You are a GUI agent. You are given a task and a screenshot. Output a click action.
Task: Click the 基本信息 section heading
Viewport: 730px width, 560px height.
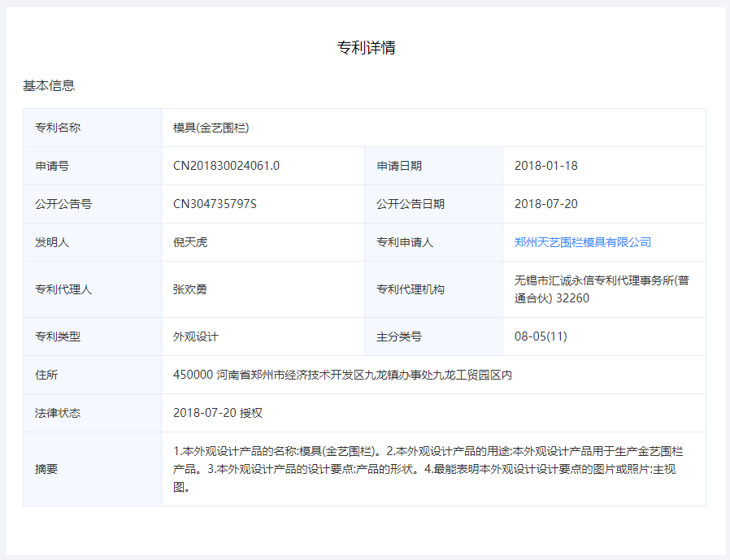pyautogui.click(x=49, y=85)
